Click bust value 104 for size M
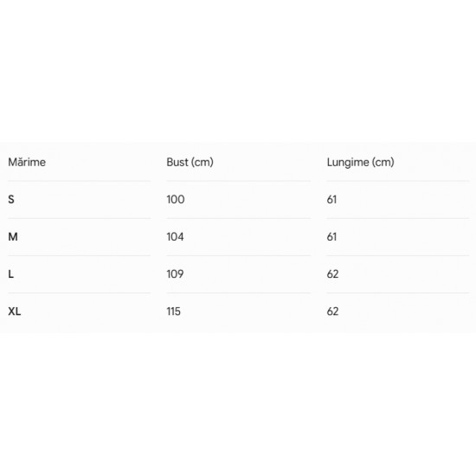This screenshot has width=476, height=476. pyautogui.click(x=175, y=237)
